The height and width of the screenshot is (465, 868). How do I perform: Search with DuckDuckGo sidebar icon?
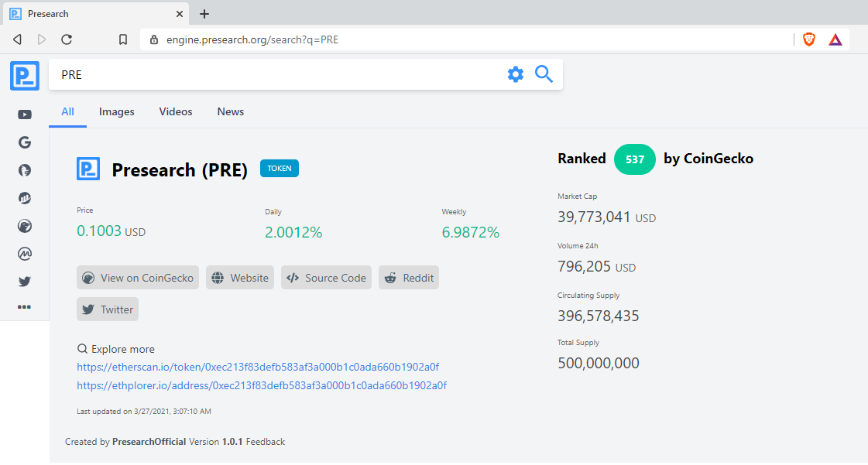(x=24, y=170)
